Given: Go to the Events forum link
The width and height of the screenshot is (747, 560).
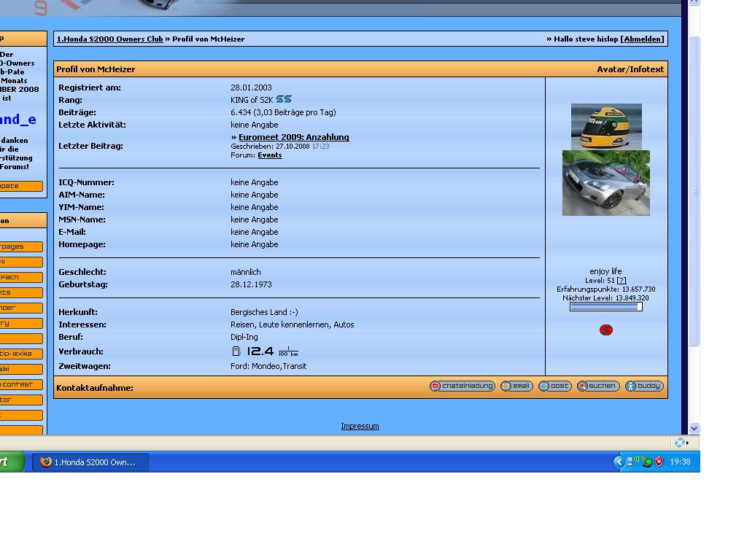Looking at the screenshot, I should [x=269, y=155].
